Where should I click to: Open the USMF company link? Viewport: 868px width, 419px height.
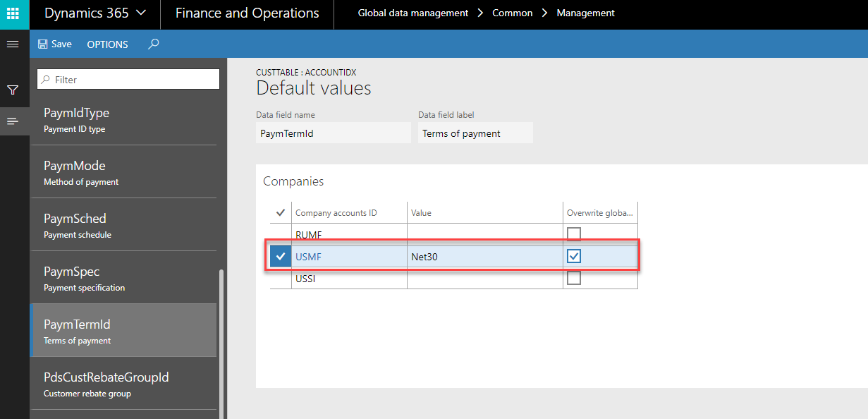(308, 257)
